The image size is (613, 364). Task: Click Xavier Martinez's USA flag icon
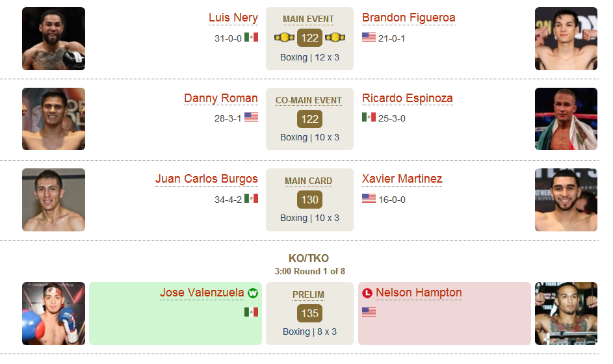pos(369,198)
